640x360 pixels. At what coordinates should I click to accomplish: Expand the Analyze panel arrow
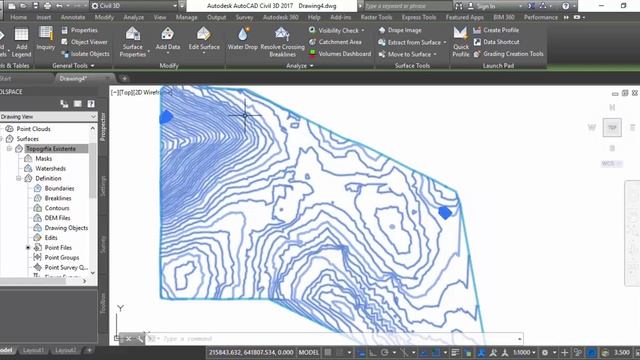[312, 66]
